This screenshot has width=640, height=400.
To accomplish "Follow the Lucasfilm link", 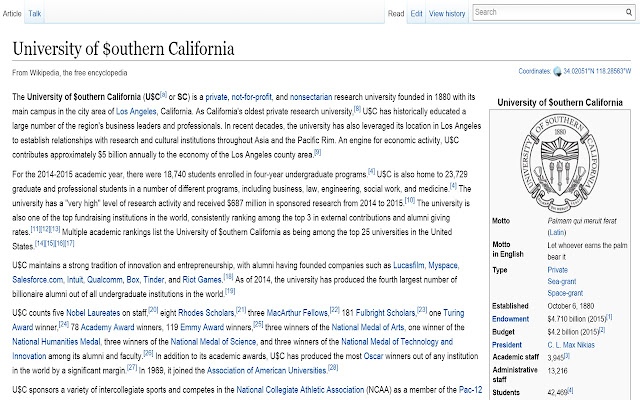I will (409, 265).
